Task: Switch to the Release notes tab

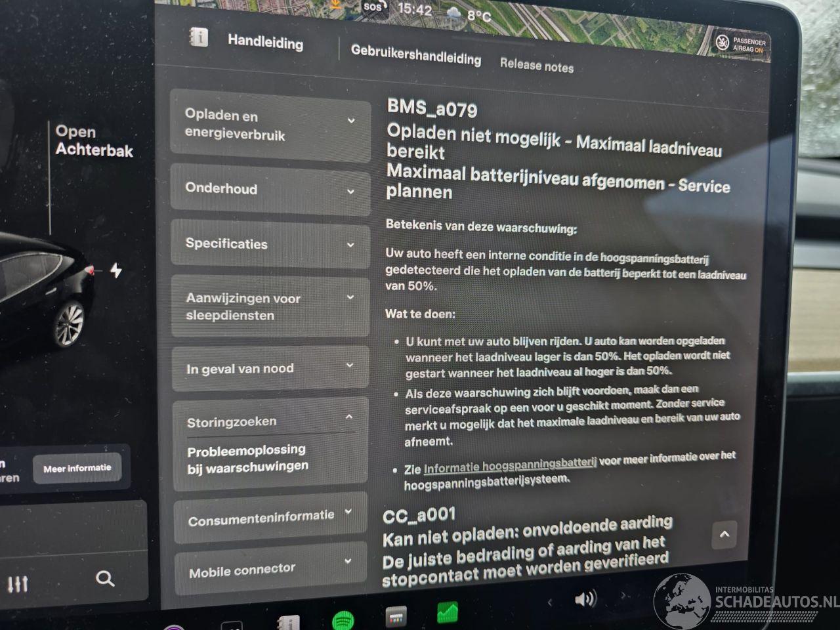Action: (x=537, y=64)
